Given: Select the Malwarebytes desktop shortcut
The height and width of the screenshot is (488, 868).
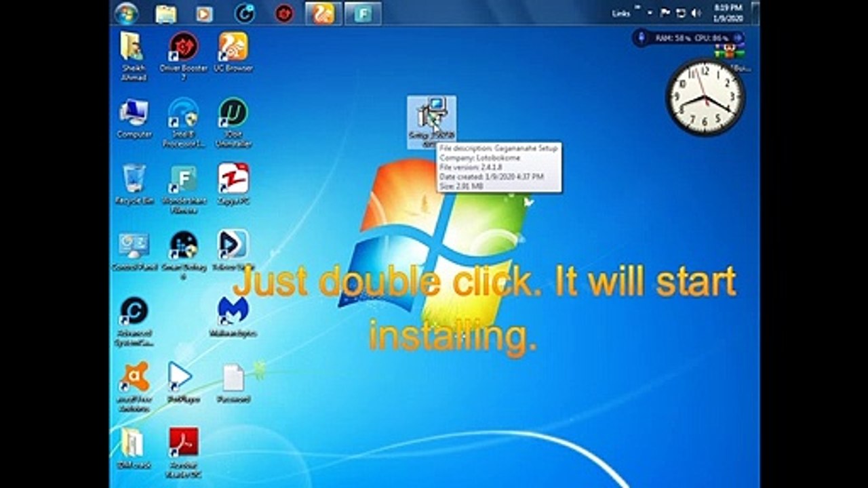Looking at the screenshot, I should click(x=233, y=317).
